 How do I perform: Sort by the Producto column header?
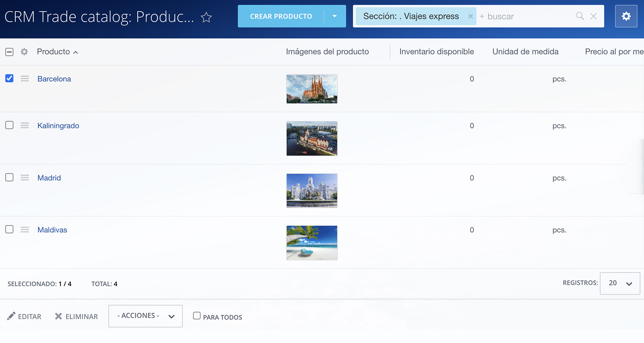point(54,52)
